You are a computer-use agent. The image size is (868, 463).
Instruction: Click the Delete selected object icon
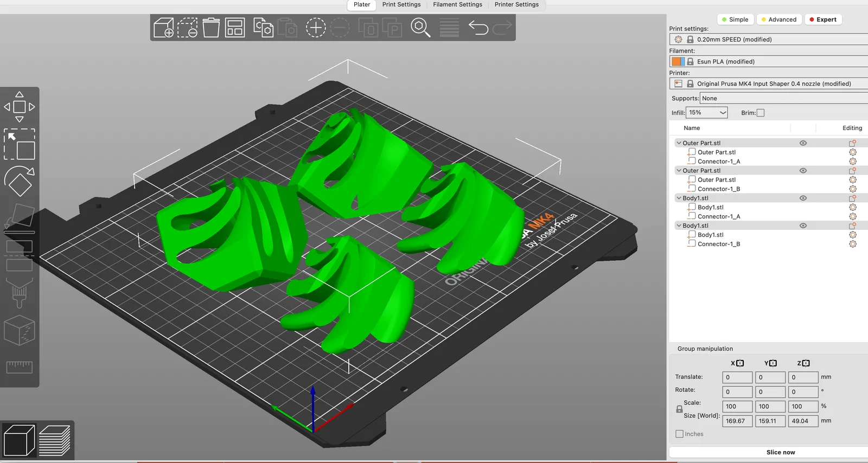[x=187, y=28]
